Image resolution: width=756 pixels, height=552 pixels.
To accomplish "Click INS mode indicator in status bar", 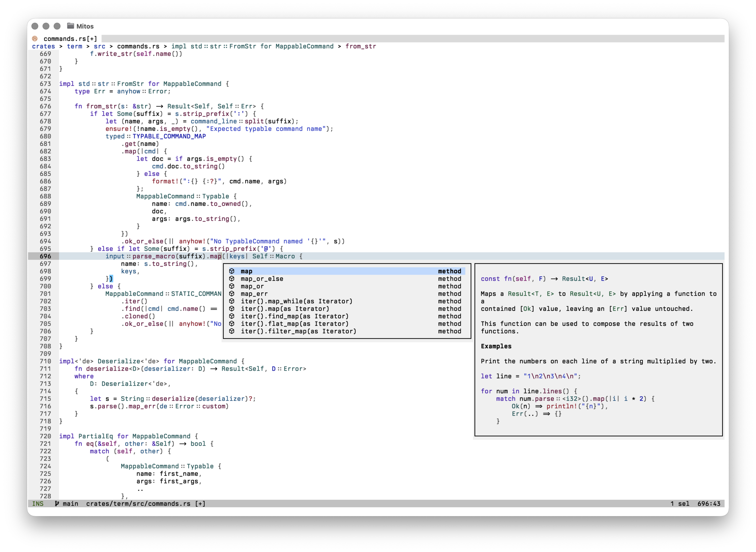I will [x=38, y=503].
